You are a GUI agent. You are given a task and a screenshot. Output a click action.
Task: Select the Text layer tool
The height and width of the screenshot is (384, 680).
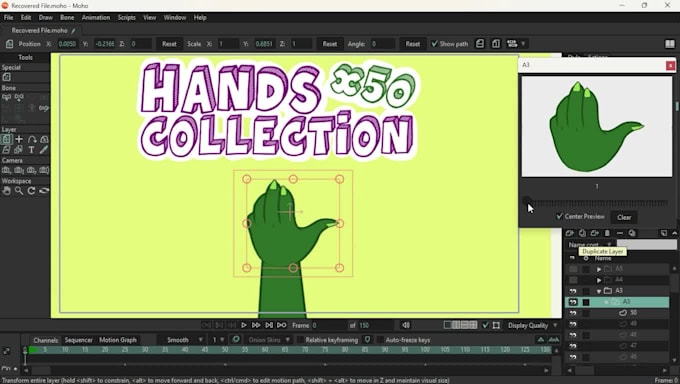(31, 150)
